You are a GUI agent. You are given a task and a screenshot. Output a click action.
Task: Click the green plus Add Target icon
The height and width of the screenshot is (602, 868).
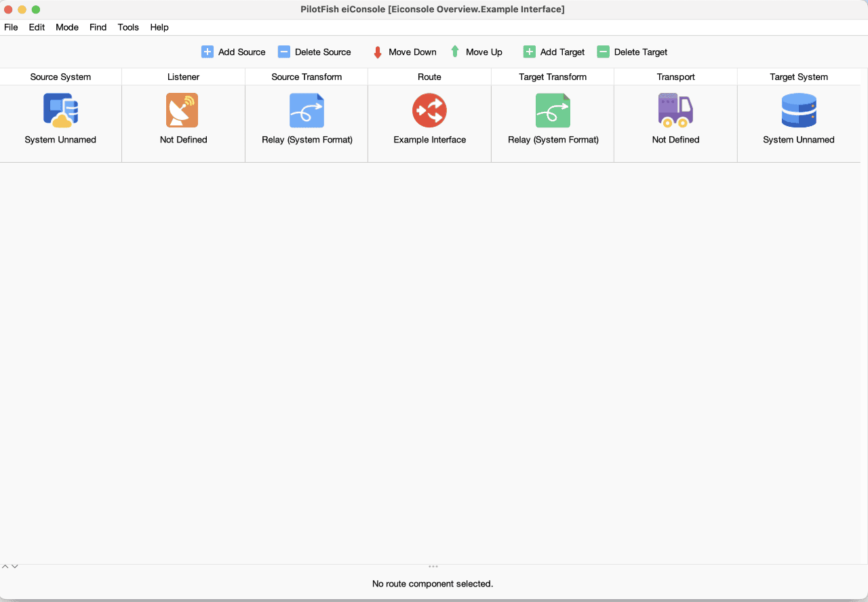click(x=530, y=52)
